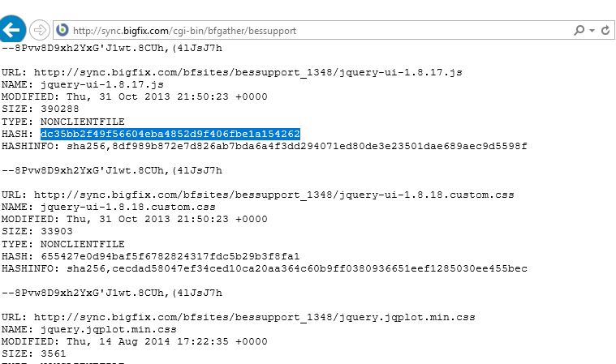The width and height of the screenshot is (616, 364).
Task: Click NAME: jquery-ui-1.8.17.js text
Action: pyautogui.click(x=83, y=85)
